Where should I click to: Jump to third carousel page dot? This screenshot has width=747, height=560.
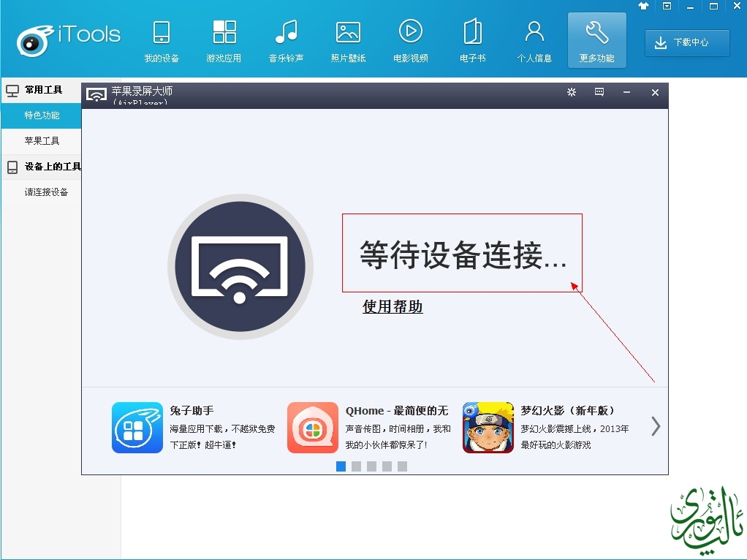(x=371, y=466)
